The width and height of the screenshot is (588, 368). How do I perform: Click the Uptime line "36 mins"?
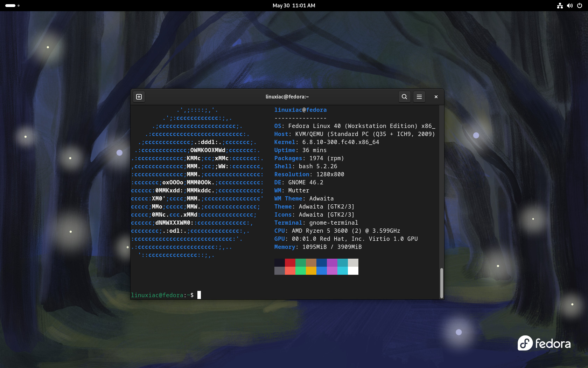tap(300, 150)
